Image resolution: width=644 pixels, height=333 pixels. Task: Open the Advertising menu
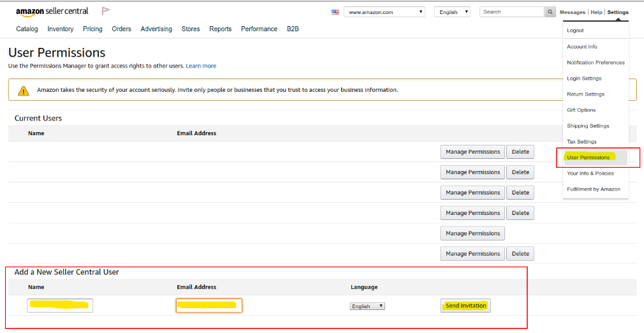156,29
